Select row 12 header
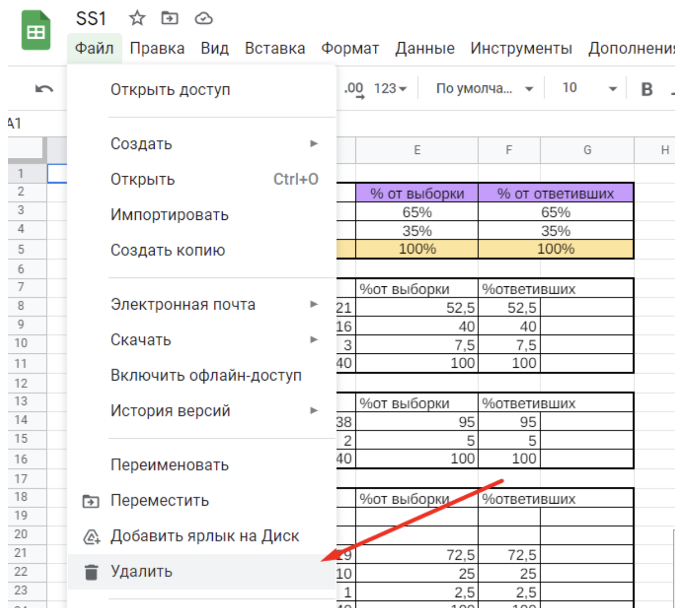The height and width of the screenshot is (616, 684). coord(27,383)
